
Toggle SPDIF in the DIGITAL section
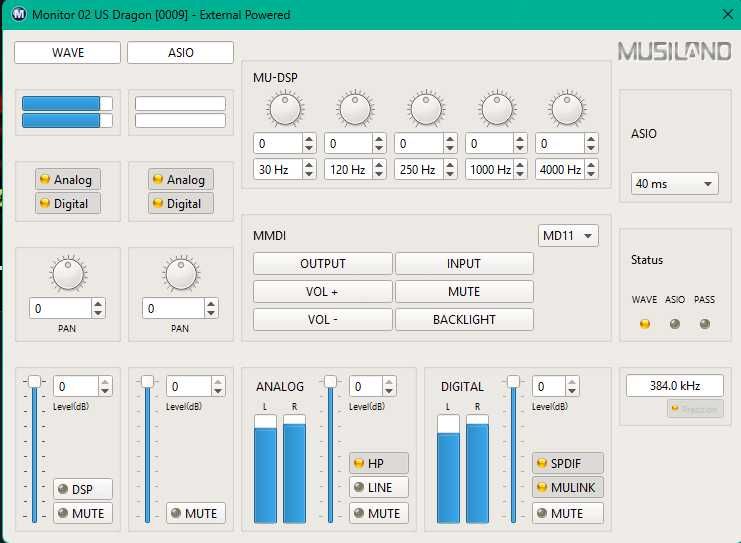(568, 463)
